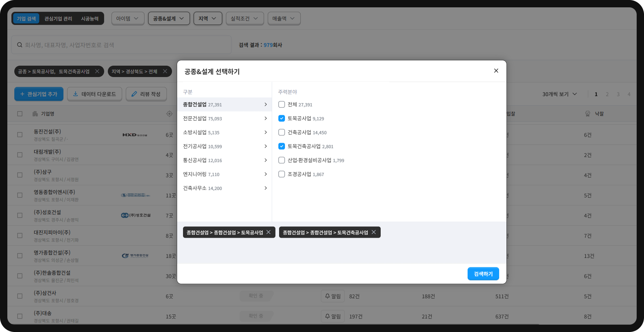Expand the 소방시설업 category

coord(224,132)
